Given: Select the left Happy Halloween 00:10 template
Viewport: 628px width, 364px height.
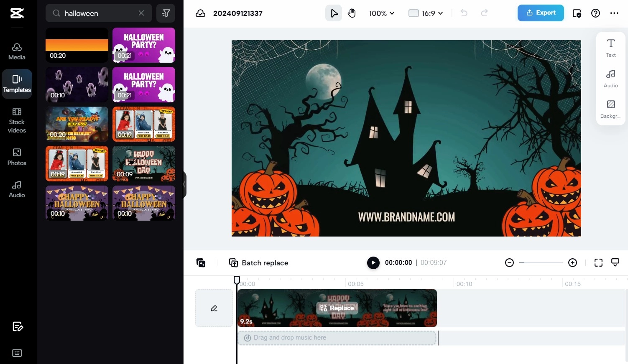Looking at the screenshot, I should 77,203.
